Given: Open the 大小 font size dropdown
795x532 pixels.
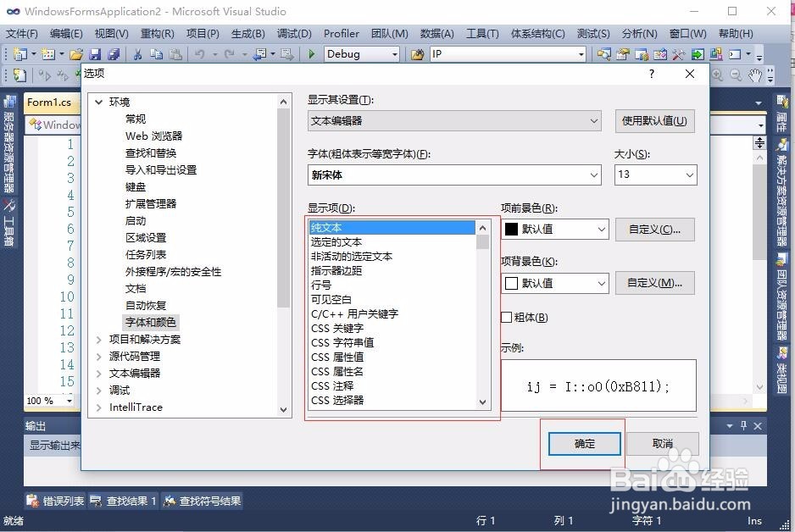Looking at the screenshot, I should tap(689, 175).
